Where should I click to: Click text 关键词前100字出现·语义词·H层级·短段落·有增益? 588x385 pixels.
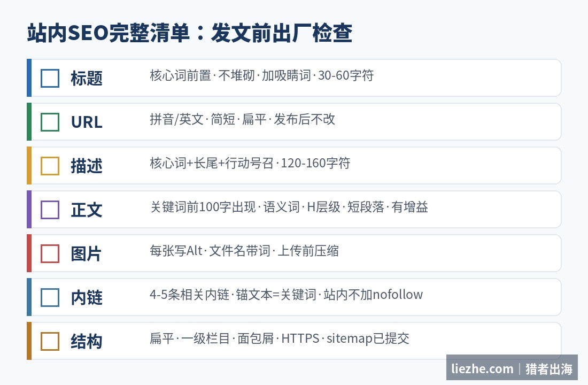tap(289, 207)
